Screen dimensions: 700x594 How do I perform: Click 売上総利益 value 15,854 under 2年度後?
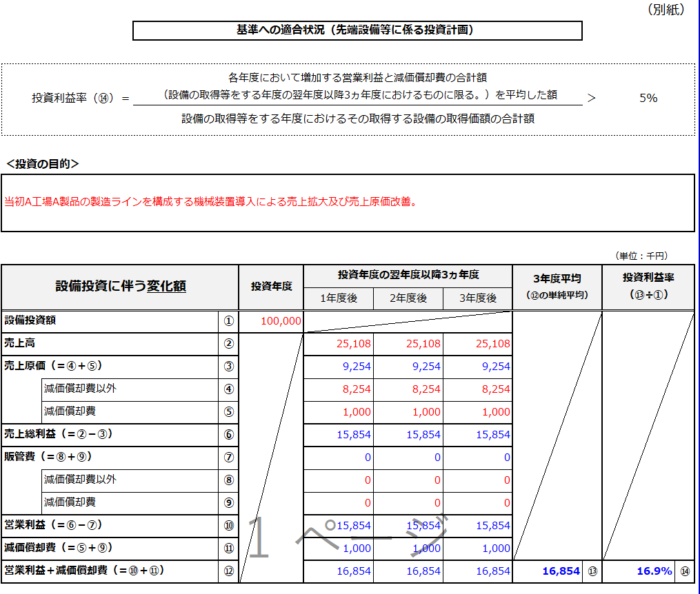coord(408,436)
